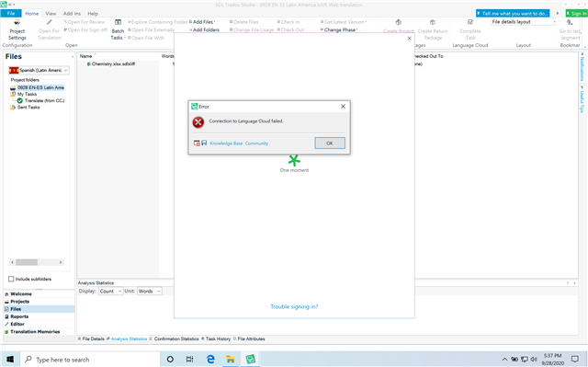Image resolution: width=588 pixels, height=367 pixels.
Task: Click the copy error details icon
Action: pos(197,143)
